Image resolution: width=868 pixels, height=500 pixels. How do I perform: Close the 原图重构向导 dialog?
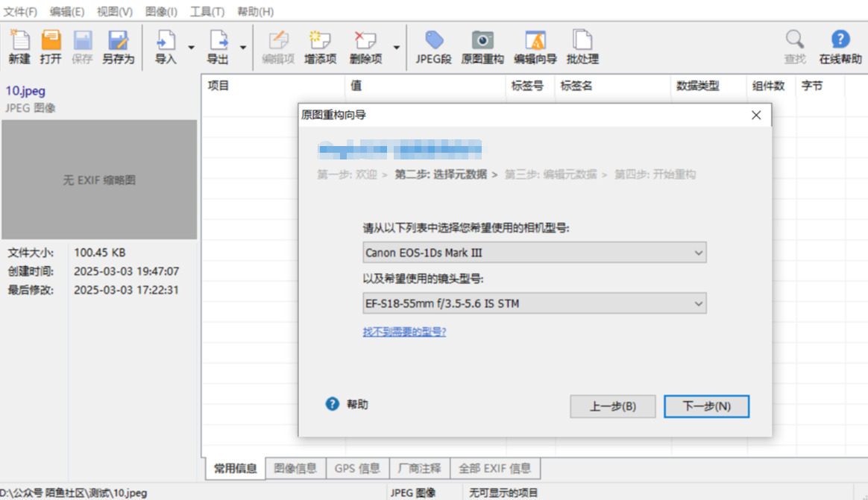756,115
